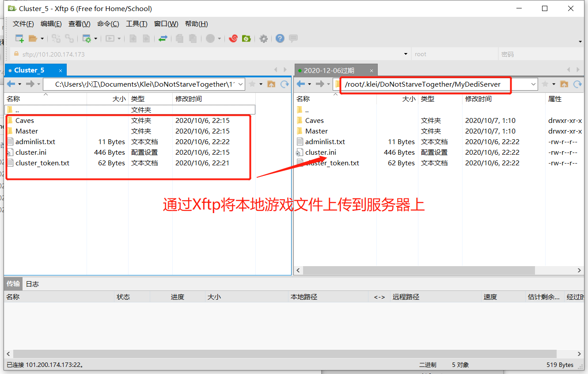Open the 文件(F) menu
588x374 pixels.
(23, 24)
